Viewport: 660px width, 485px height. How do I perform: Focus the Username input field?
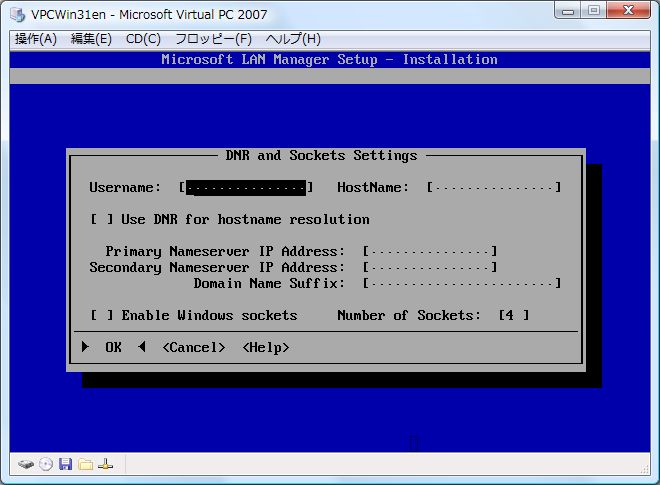pos(246,187)
